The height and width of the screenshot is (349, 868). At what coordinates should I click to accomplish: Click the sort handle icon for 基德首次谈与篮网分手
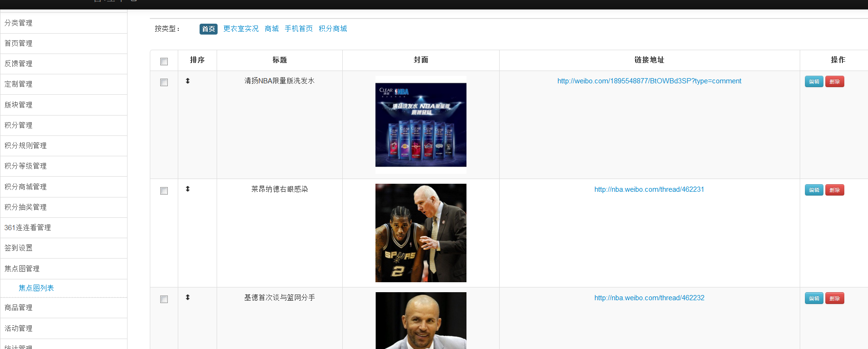(188, 297)
